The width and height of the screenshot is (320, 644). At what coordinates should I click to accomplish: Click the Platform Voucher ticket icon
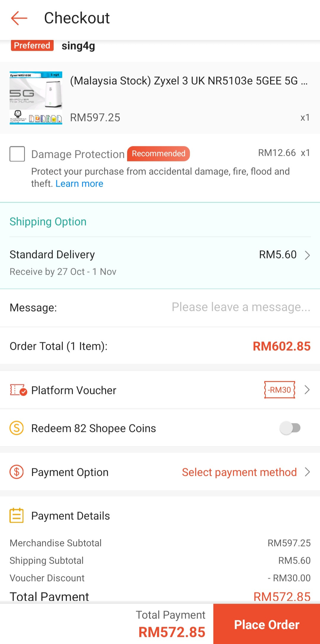coord(18,390)
